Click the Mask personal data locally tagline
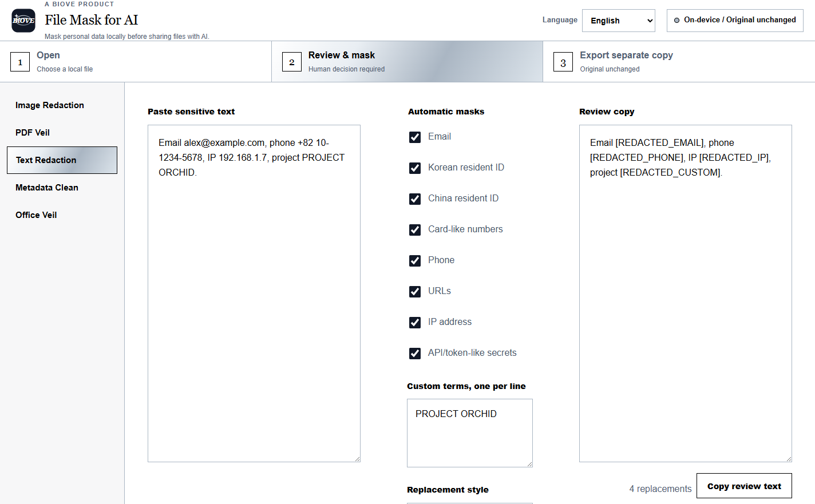This screenshot has height=504, width=815. tap(127, 37)
